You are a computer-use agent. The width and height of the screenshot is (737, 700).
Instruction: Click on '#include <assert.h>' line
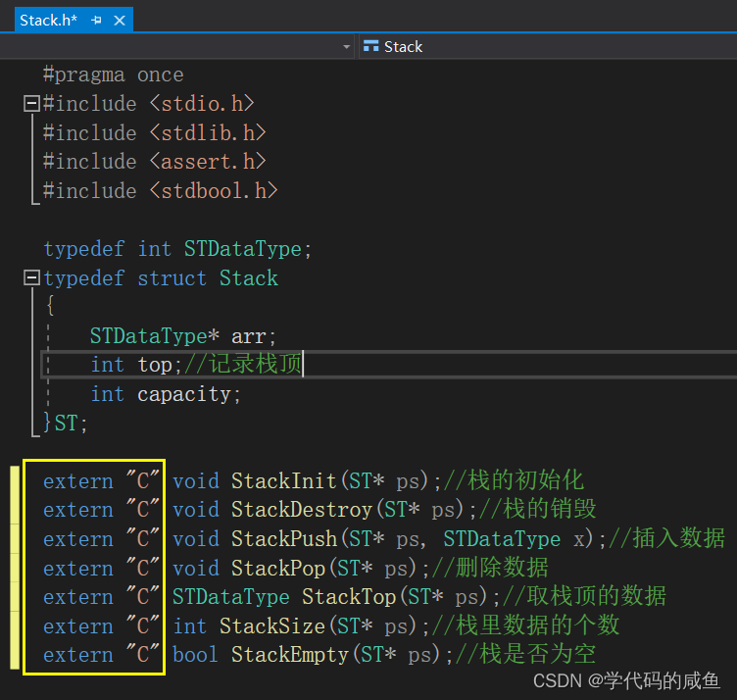(x=155, y=162)
